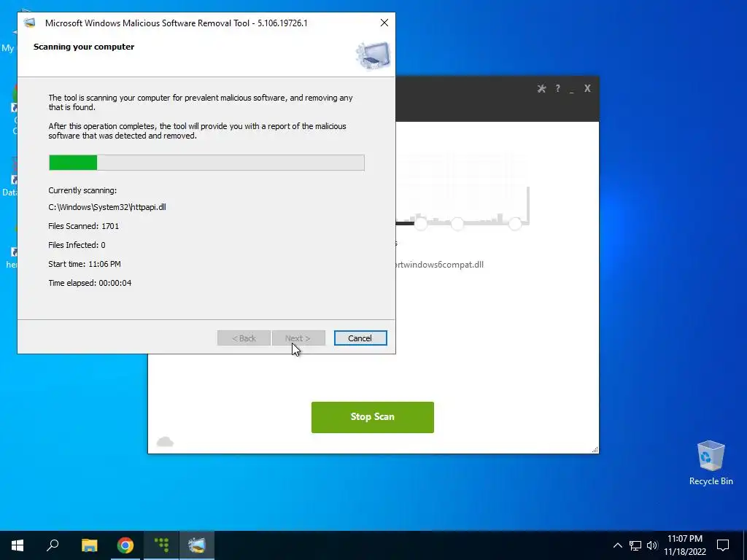747x560 pixels.
Task: Click the last stage circle on the scanner progress track
Action: click(515, 223)
